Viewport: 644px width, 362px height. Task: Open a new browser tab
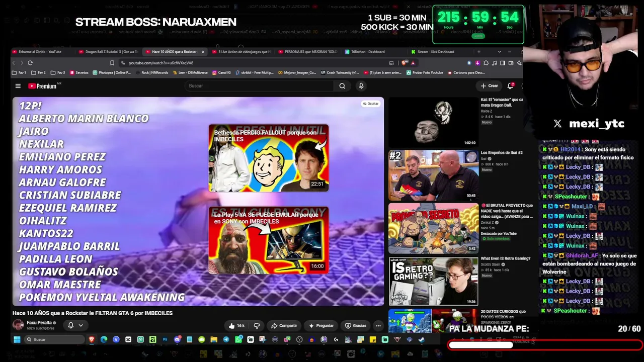(478, 52)
